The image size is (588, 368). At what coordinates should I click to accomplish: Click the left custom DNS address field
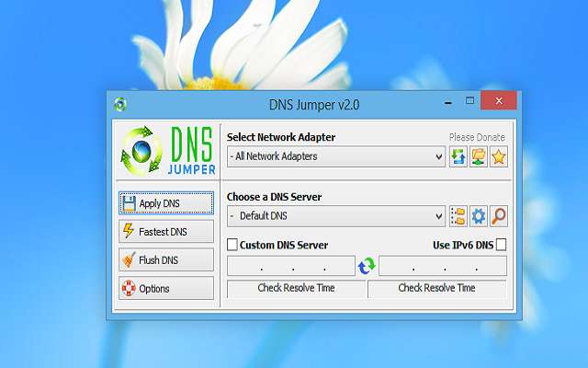point(290,267)
